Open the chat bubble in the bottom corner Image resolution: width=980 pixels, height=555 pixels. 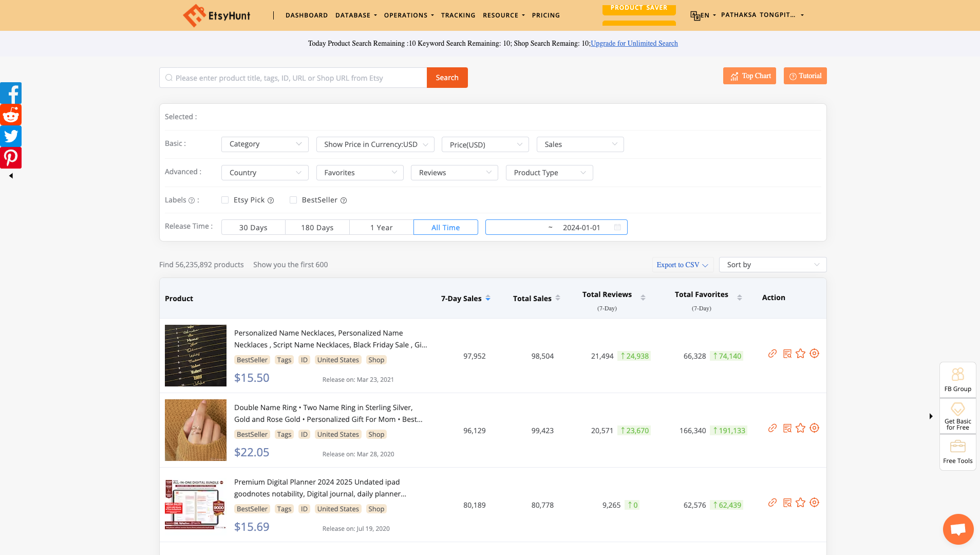point(958,529)
